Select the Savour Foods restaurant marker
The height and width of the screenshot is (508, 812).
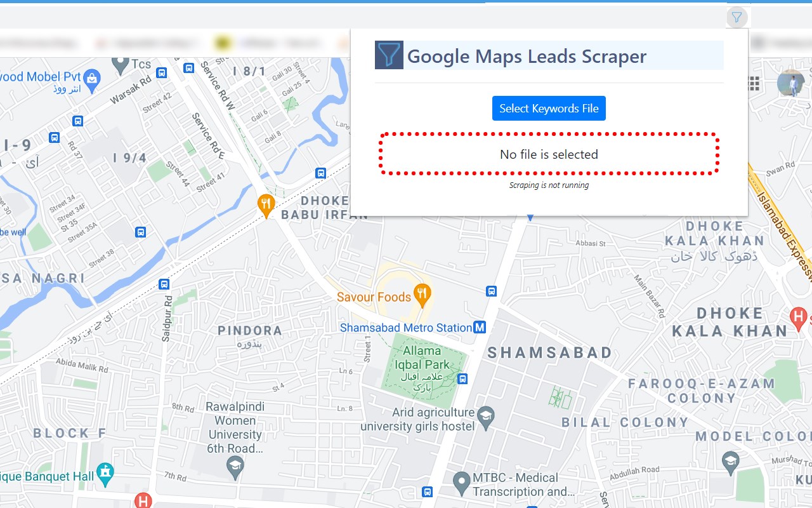pos(422,294)
